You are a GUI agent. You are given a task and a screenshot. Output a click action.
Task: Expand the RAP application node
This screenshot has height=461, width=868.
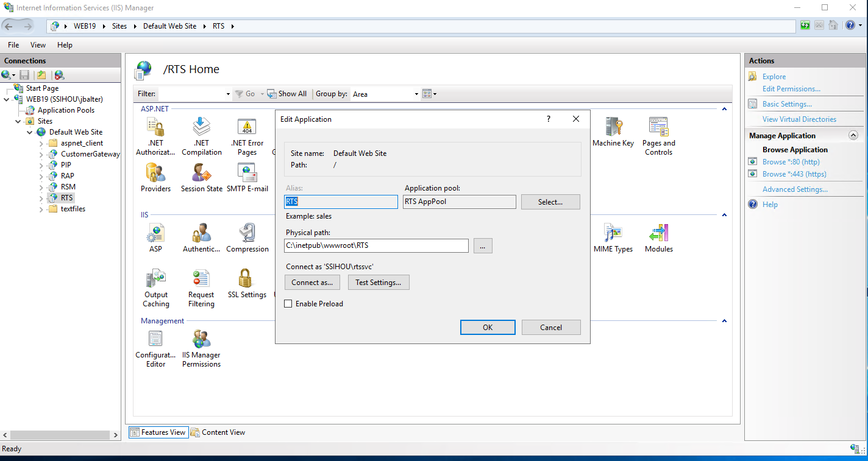click(41, 176)
